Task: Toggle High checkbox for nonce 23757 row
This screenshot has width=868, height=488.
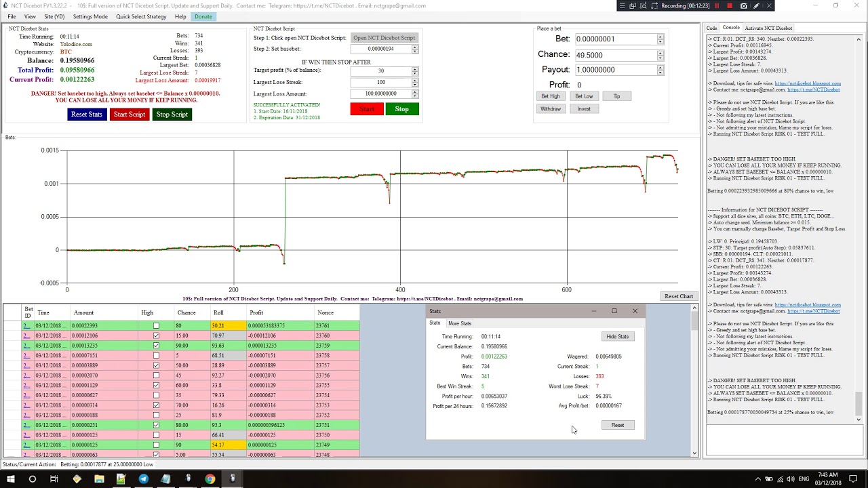Action: (x=156, y=365)
